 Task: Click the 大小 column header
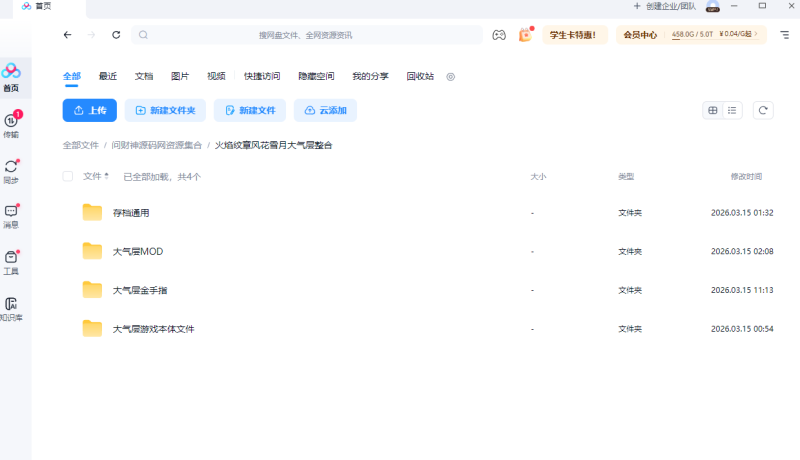(538, 176)
